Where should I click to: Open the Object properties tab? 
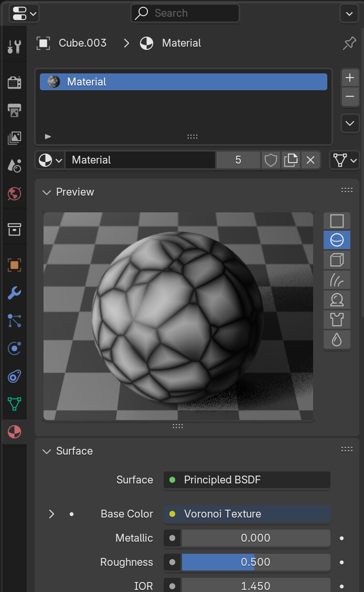point(14,265)
